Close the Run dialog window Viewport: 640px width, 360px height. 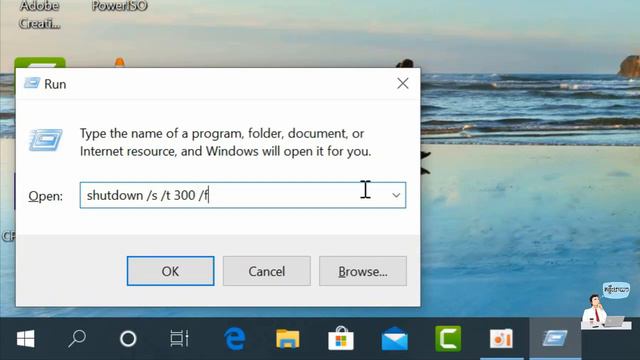point(403,84)
